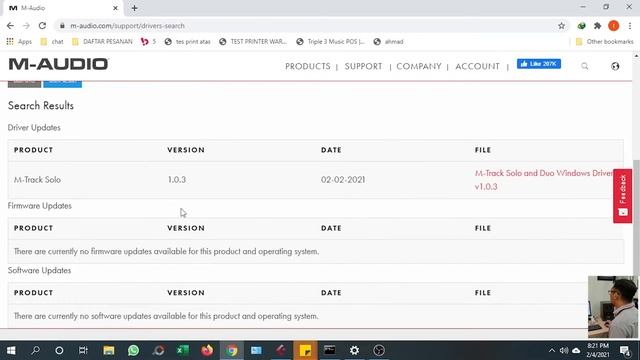Go back to the previous page

pyautogui.click(x=10, y=26)
